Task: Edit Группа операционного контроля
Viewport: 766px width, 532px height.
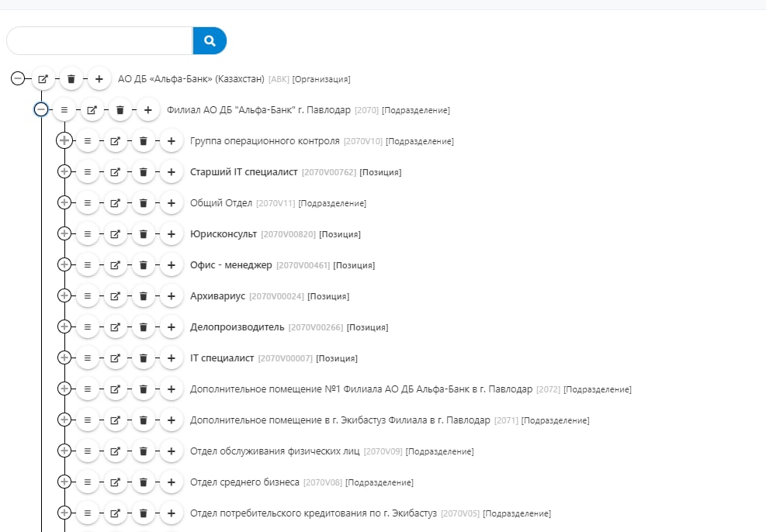Action: pyautogui.click(x=116, y=141)
